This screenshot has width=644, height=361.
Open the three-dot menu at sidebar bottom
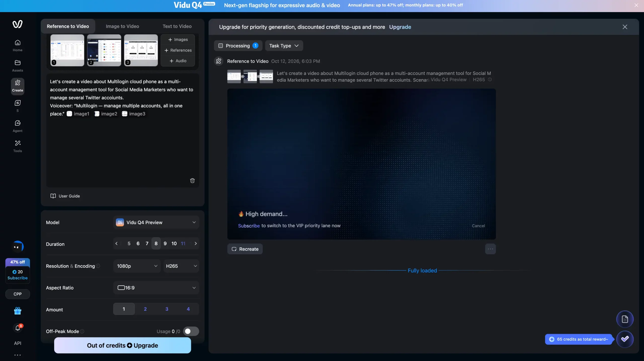pos(17,355)
